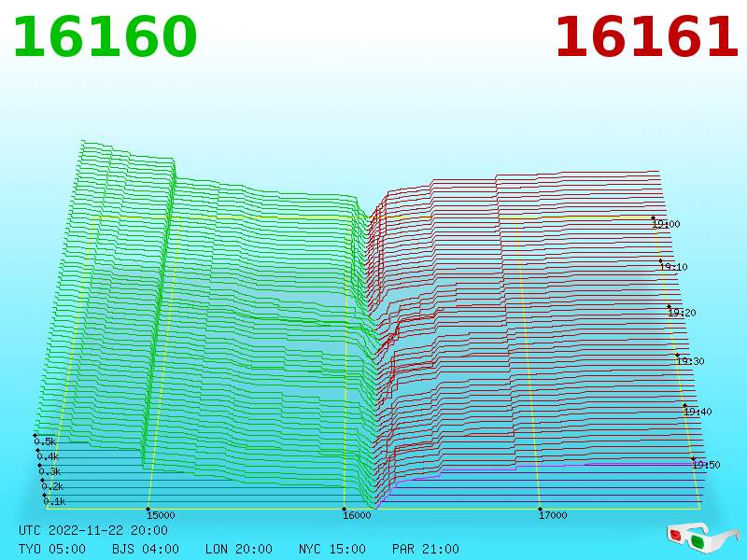Click the 3D glasses icon
The width and height of the screenshot is (747, 560).
[703, 538]
